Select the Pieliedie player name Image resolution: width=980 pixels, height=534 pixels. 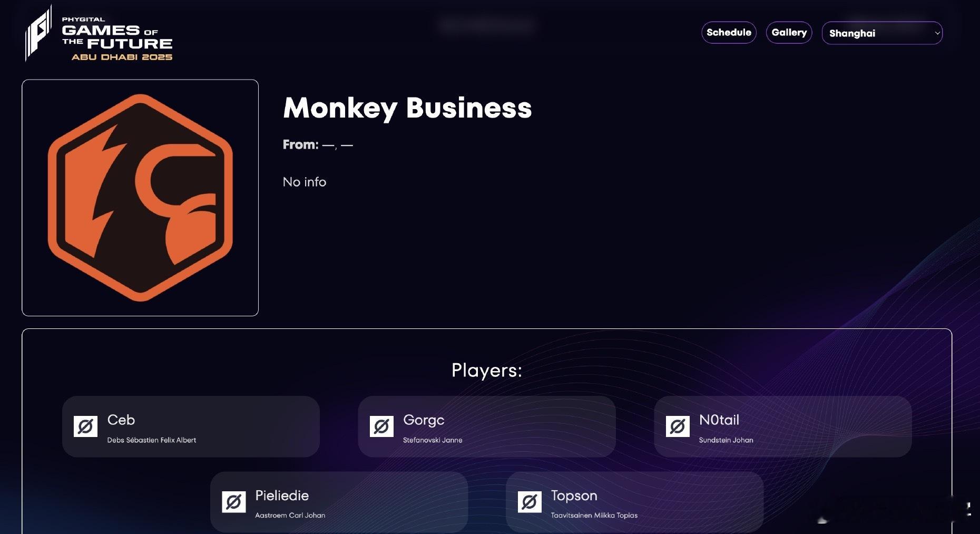(x=282, y=496)
